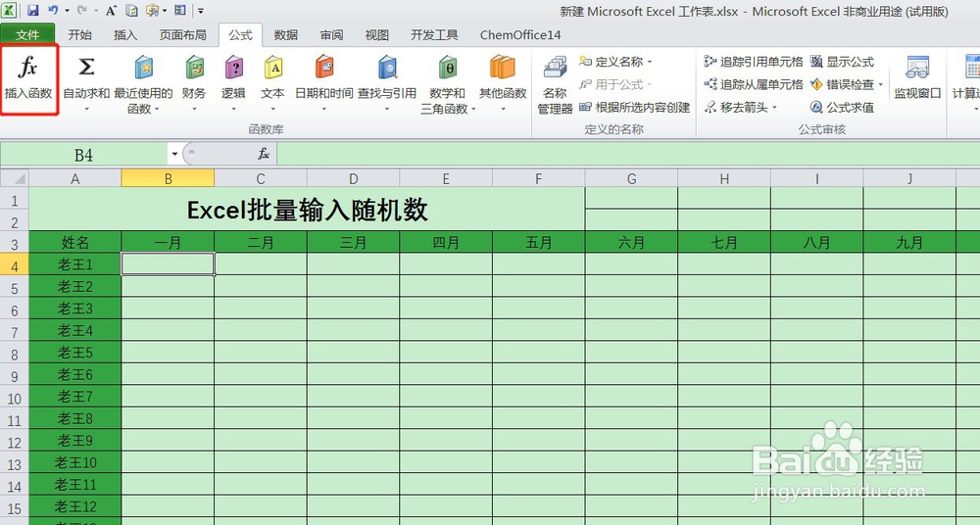
Task: Toggle Show Formulas (显示公式)
Action: click(x=842, y=62)
